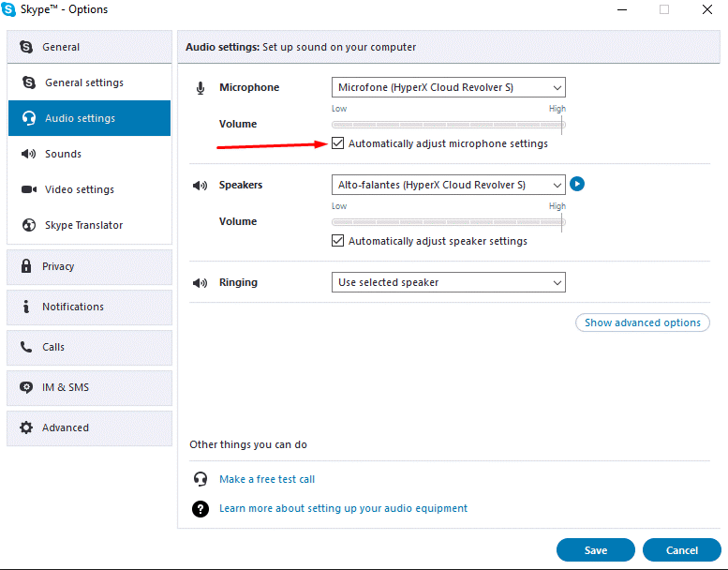Click Show advanced options button
728x570 pixels.
643,322
